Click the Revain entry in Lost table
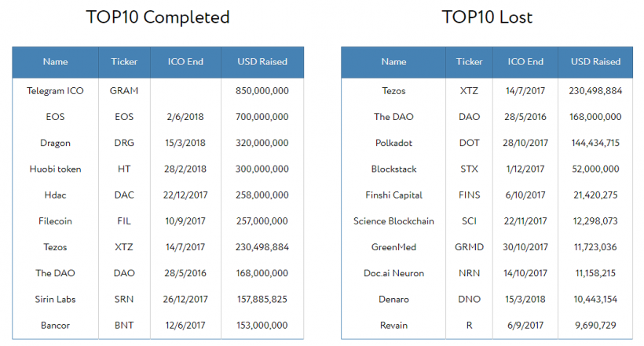The height and width of the screenshot is (346, 644). click(393, 325)
